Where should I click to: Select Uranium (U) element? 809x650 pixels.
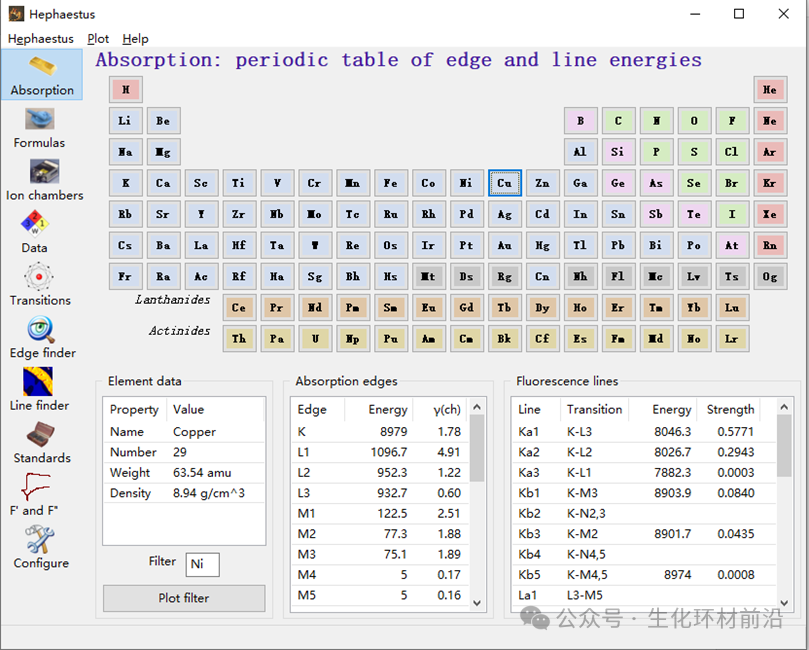point(315,339)
